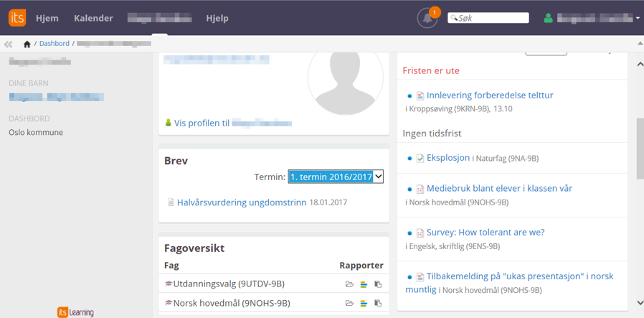Open Halvårsvurdering ungdomstrinn letter

[x=242, y=202]
